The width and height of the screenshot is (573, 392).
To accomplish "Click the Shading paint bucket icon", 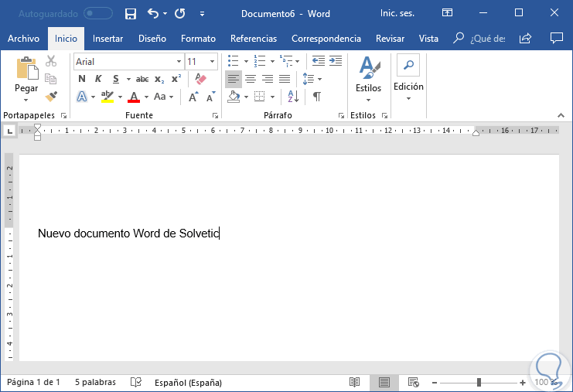I will [234, 97].
